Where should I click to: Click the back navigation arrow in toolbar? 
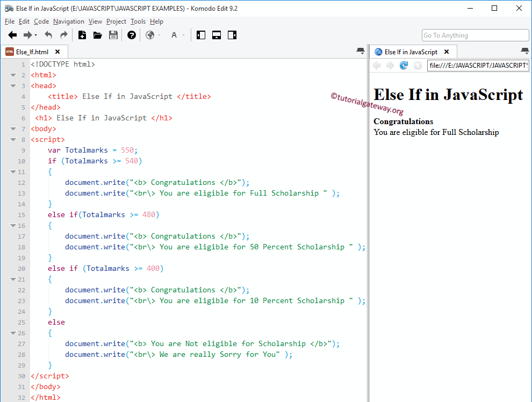coord(12,35)
